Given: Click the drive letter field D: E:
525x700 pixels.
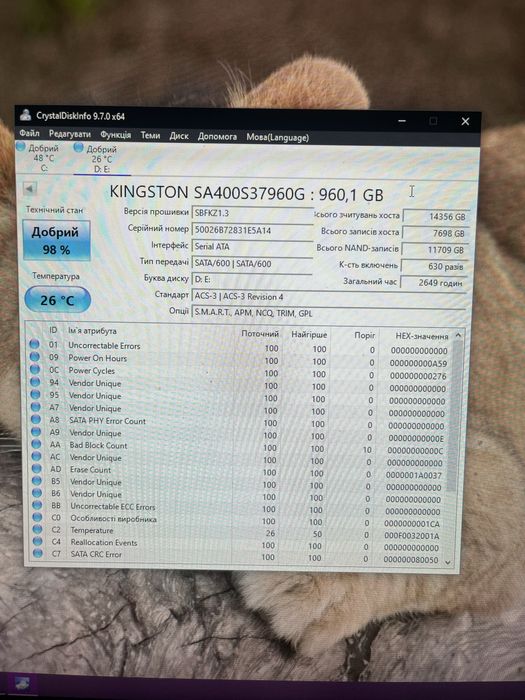Looking at the screenshot, I should pyautogui.click(x=252, y=279).
